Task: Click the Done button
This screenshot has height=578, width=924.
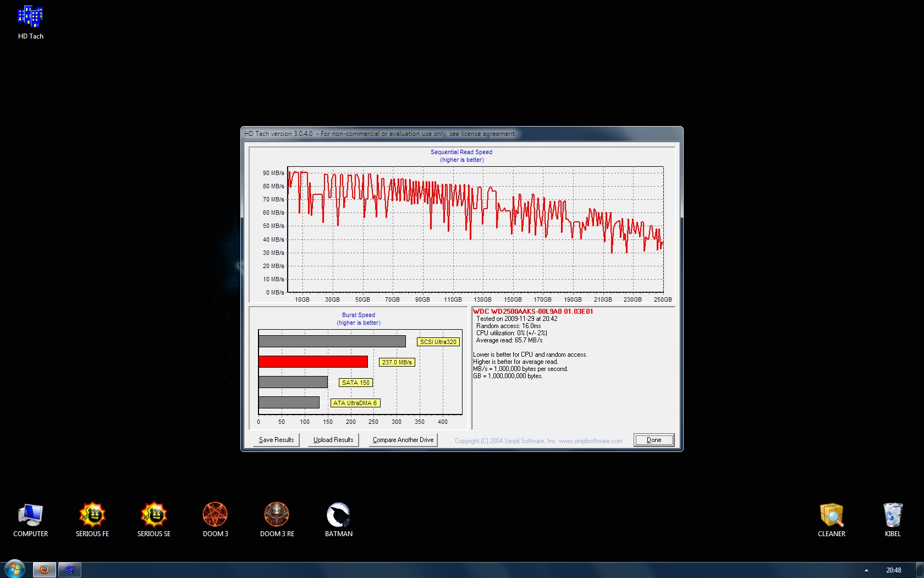Action: point(654,440)
